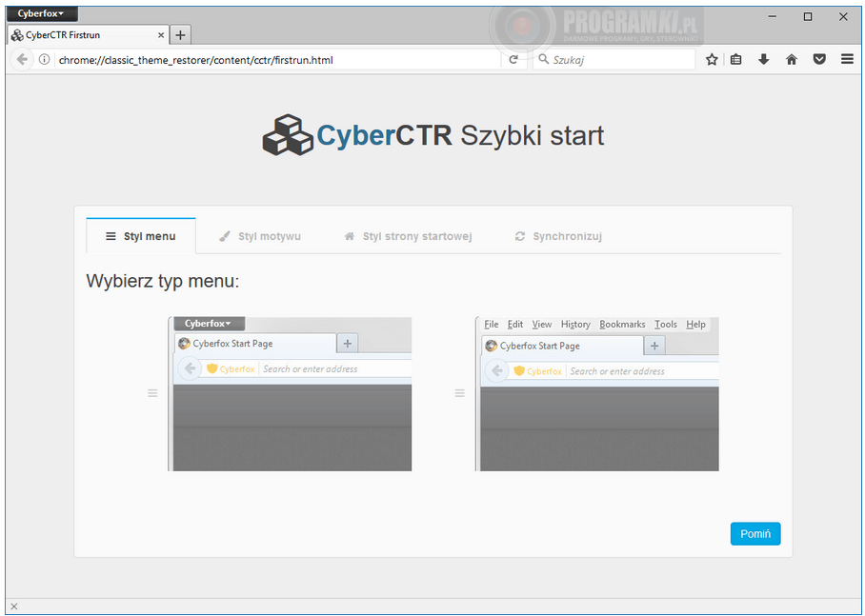Click the search magnifier icon

(543, 59)
